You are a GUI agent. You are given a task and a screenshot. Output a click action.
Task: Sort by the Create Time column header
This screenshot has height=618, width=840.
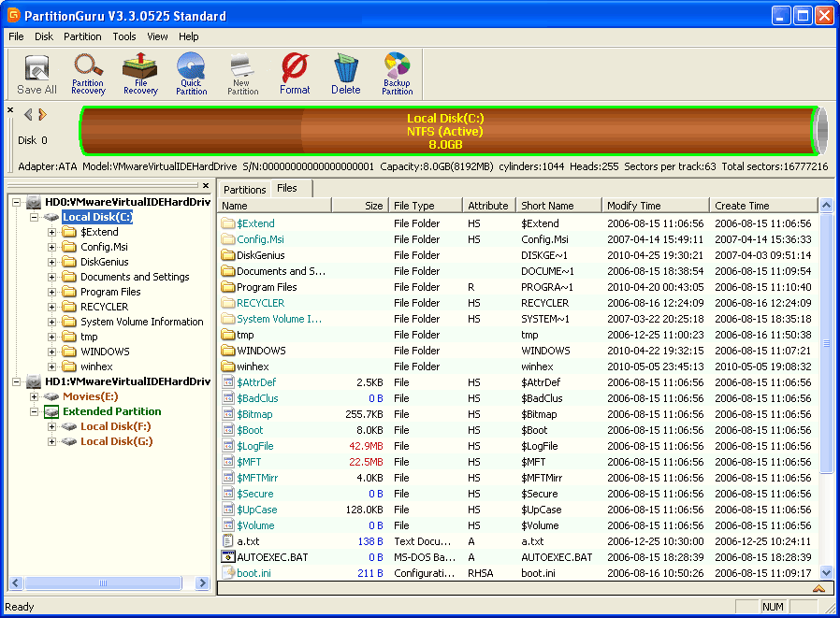[764, 206]
